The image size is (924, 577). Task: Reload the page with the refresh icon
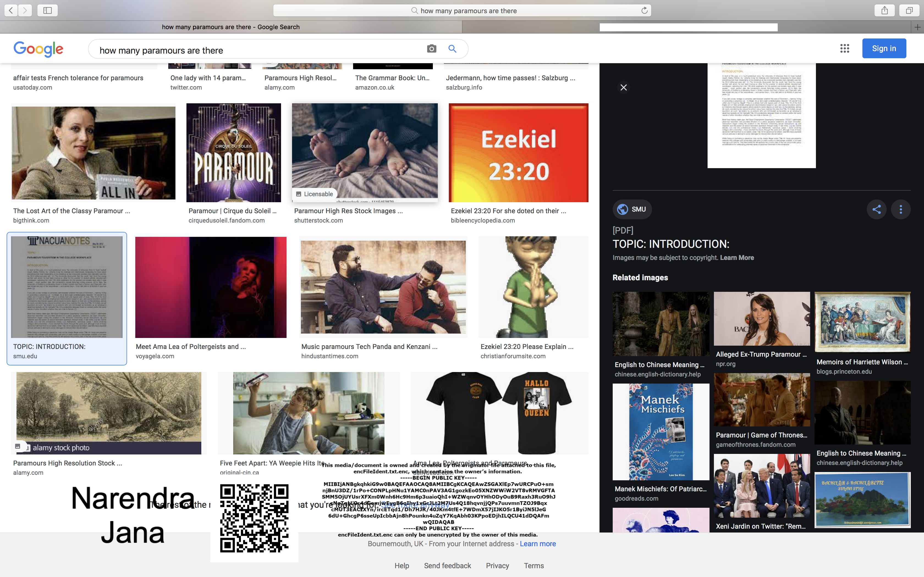644,10
